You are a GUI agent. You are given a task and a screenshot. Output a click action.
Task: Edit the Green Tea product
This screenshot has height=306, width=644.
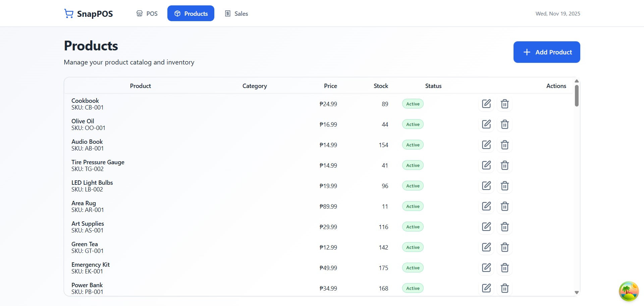(x=486, y=247)
